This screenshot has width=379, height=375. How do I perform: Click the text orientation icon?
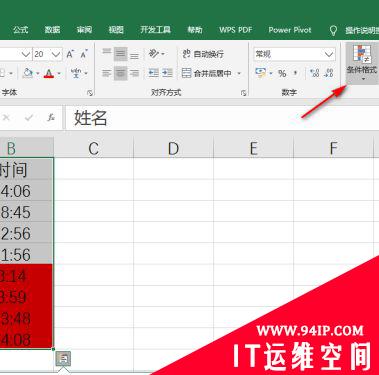(x=154, y=53)
